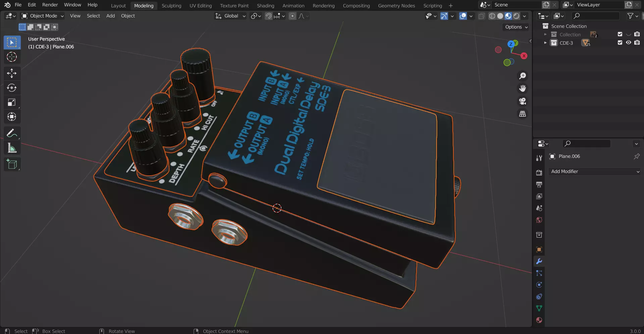Toggle proportional editing
Viewport: 644px width, 334px height.
pos(293,16)
